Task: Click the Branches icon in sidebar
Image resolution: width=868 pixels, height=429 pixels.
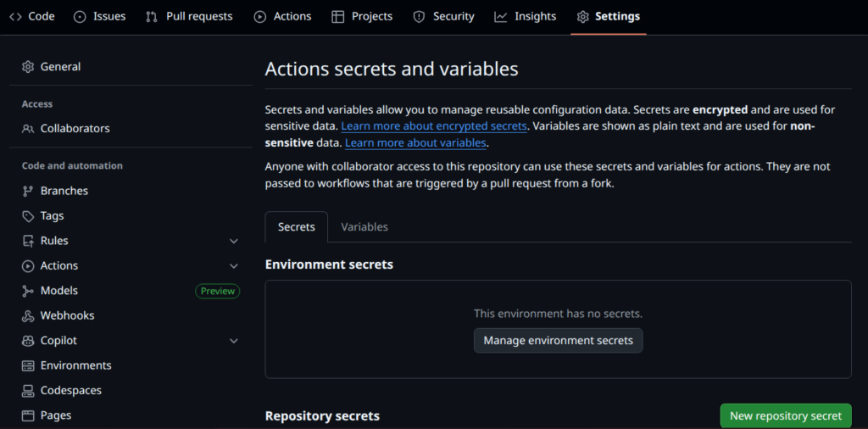Action: pos(28,192)
